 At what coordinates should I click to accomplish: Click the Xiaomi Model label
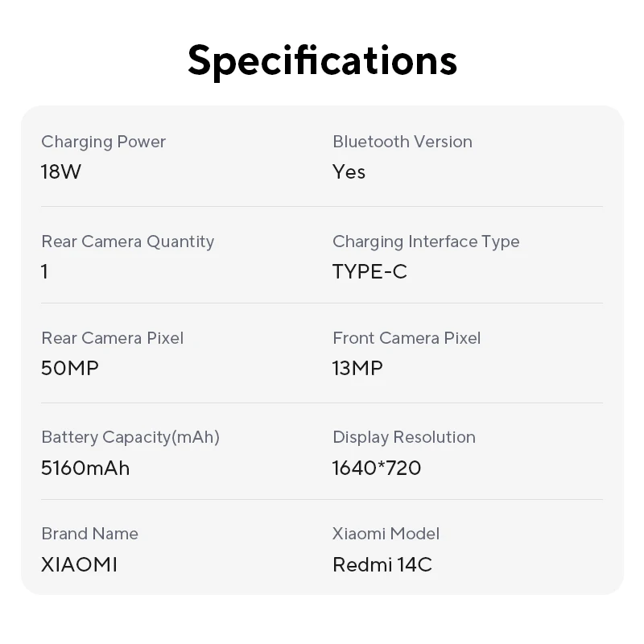pos(386,534)
